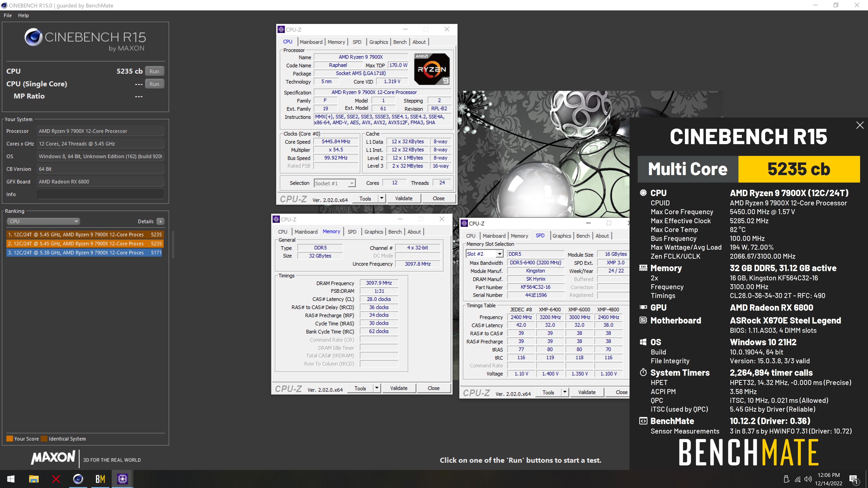The width and height of the screenshot is (868, 488).
Task: Click the USB device tray icon
Action: click(786, 479)
